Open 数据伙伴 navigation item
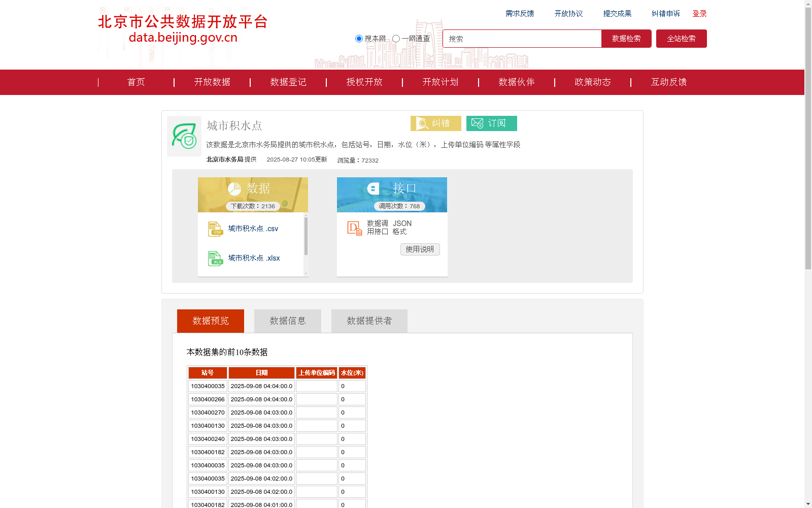The width and height of the screenshot is (812, 508). [x=517, y=82]
